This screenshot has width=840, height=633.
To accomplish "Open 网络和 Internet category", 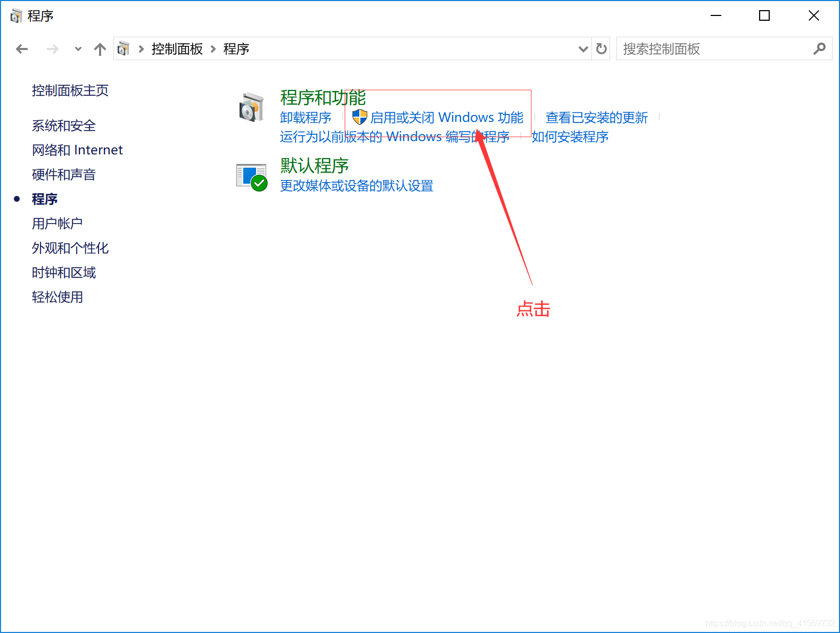I will 77,150.
